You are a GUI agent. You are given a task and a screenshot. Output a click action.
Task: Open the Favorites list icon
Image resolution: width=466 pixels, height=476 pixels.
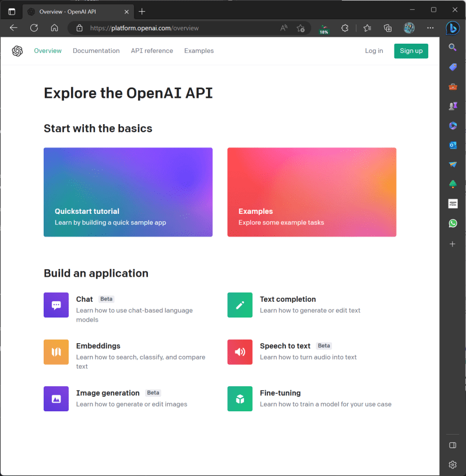(x=367, y=28)
